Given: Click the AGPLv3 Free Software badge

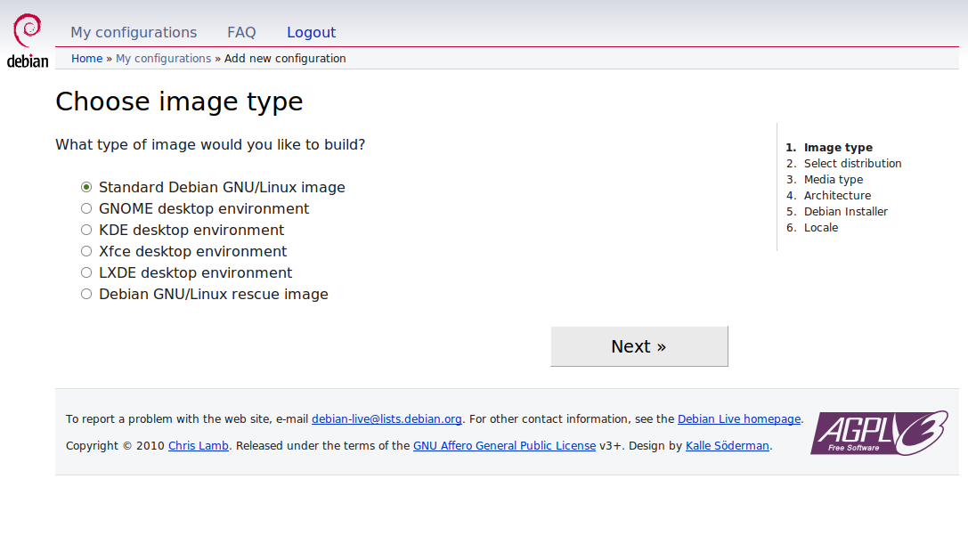Looking at the screenshot, I should click(879, 434).
